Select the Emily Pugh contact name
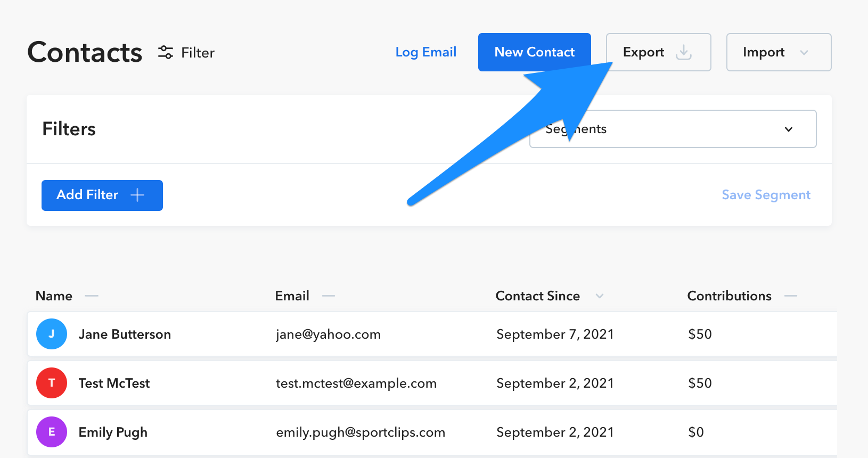This screenshot has width=868, height=458. [113, 432]
